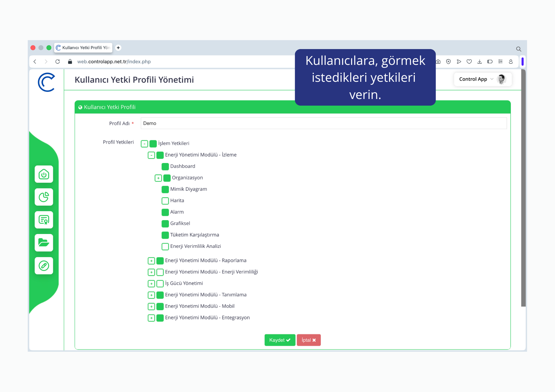Expand the Entegrasyon module node

coord(151,318)
